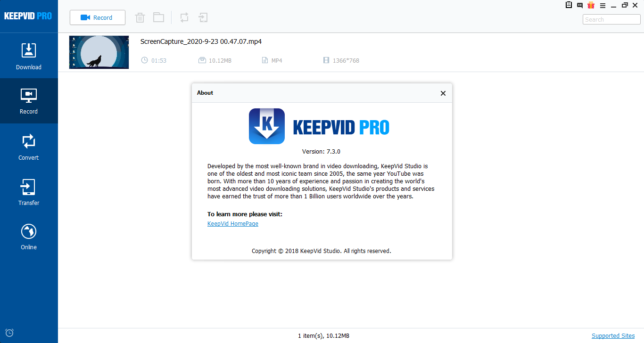The image size is (644, 343).
Task: Close the About dialog
Action: click(443, 93)
